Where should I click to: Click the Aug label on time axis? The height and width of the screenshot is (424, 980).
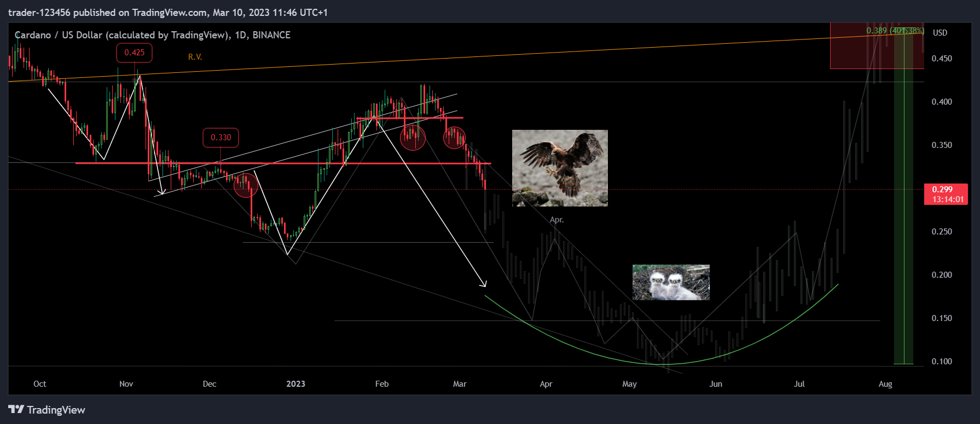click(x=885, y=384)
